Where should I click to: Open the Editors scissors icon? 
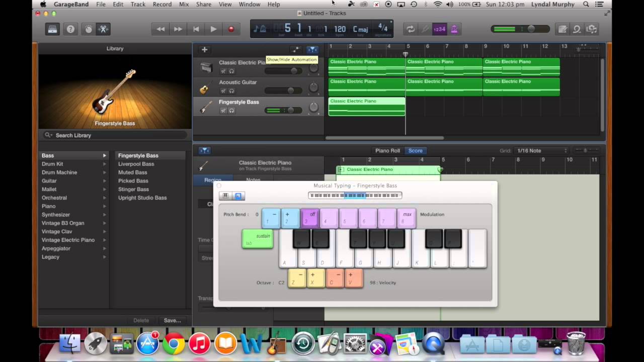tap(103, 29)
